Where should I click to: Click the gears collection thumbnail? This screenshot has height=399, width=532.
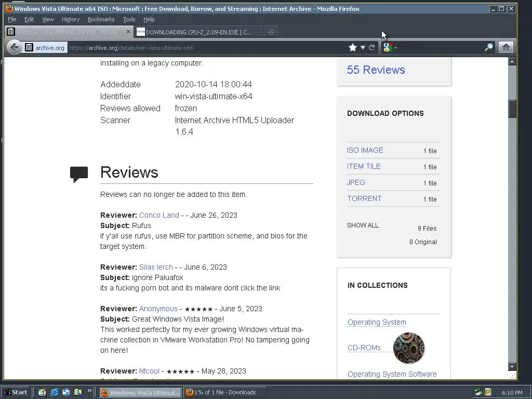click(x=408, y=348)
